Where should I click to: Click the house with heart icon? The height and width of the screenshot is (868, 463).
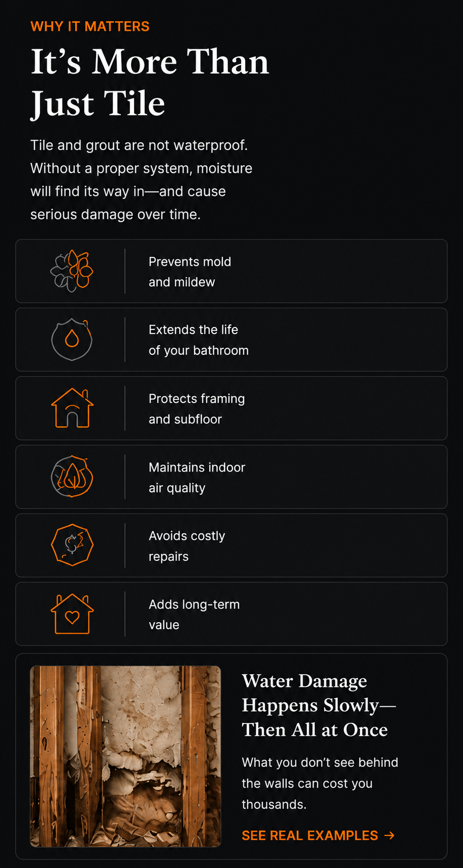pyautogui.click(x=72, y=614)
